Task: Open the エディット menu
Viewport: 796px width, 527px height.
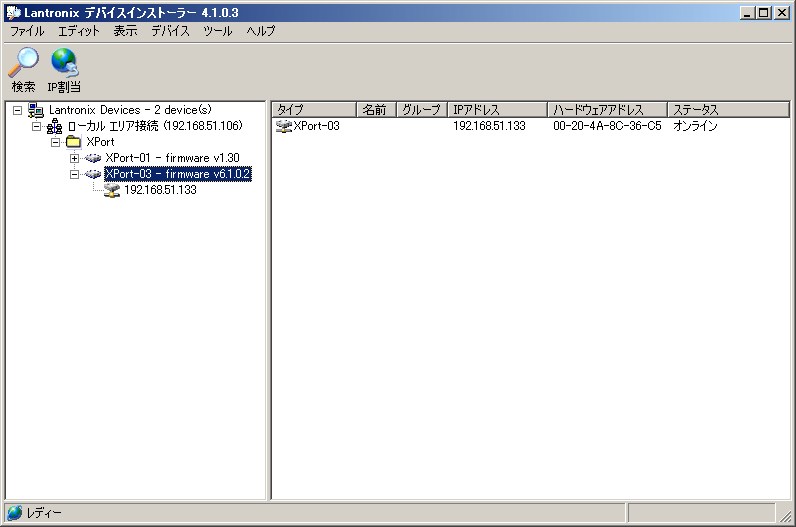Action: (x=79, y=31)
